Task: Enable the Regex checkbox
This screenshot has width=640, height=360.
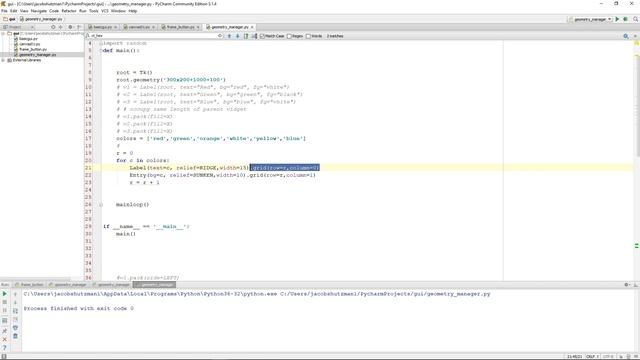Action: pyautogui.click(x=289, y=36)
